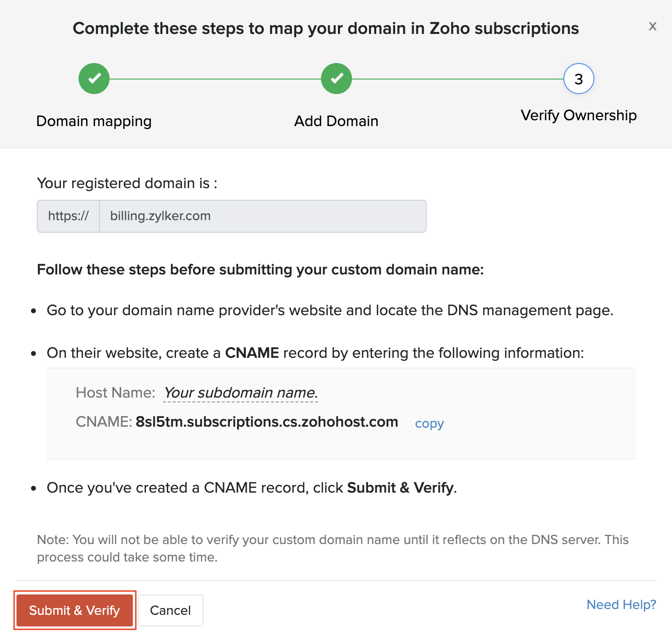Click the progress line between steps
672x641 pixels.
(x=215, y=78)
